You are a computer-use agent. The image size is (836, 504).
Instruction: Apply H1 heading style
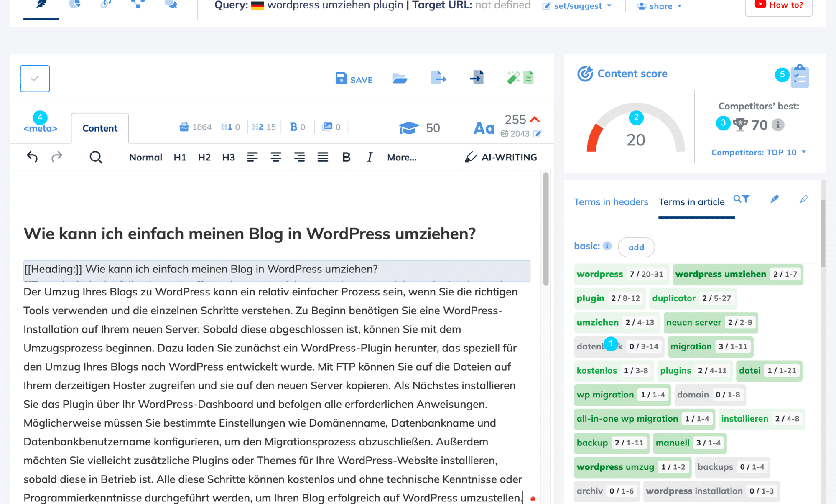tap(180, 158)
